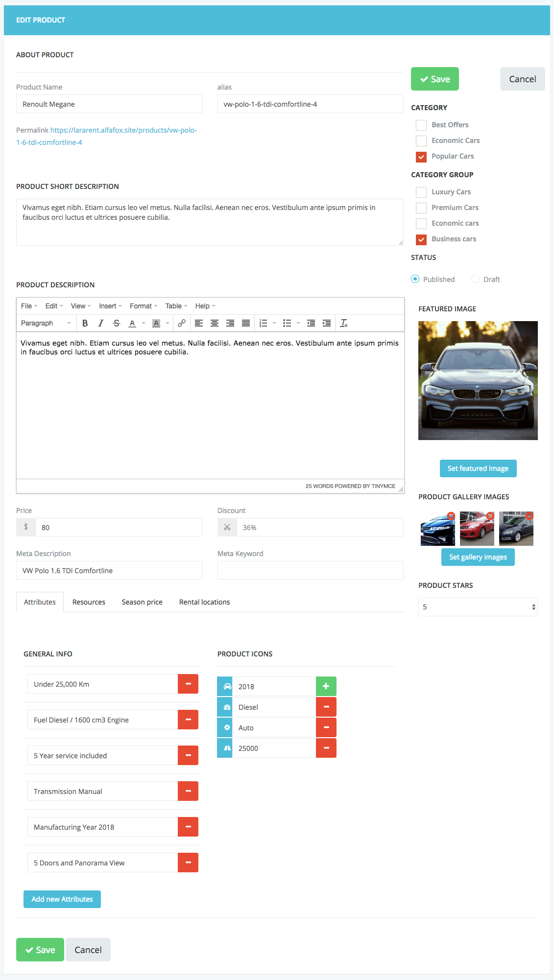The height and width of the screenshot is (980, 554).
Task: Check the Economic cars group
Action: coord(421,223)
